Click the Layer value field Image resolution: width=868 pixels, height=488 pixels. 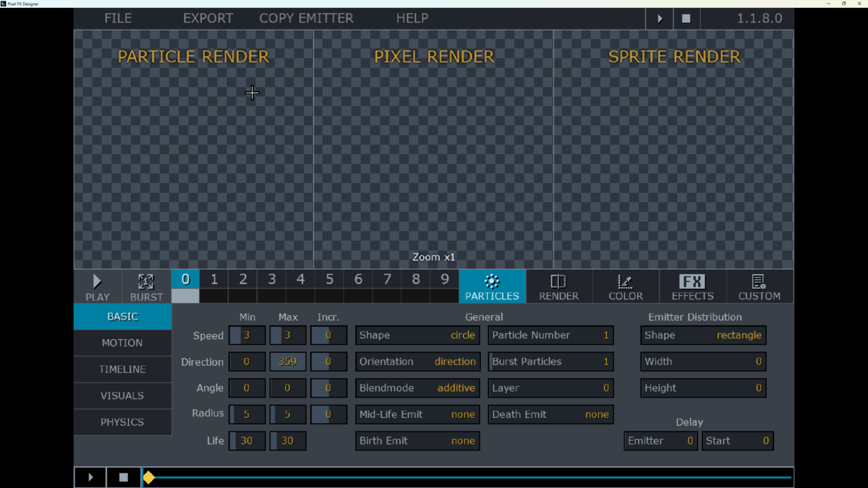click(x=551, y=388)
